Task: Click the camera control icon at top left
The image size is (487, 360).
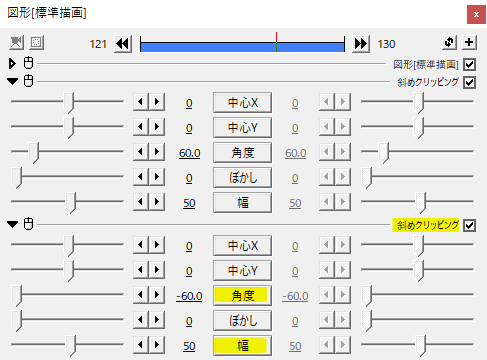Action: pyautogui.click(x=16, y=42)
